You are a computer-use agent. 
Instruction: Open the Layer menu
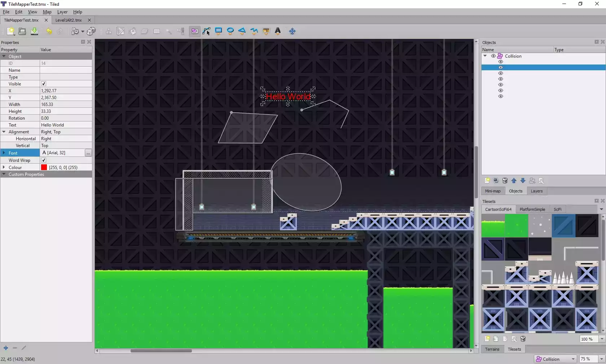click(x=62, y=12)
